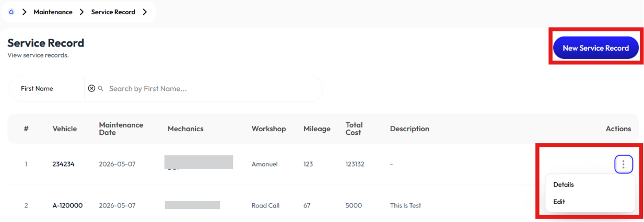This screenshot has height=222, width=644.
Task: Click the magnifier search icon
Action: pos(101,89)
